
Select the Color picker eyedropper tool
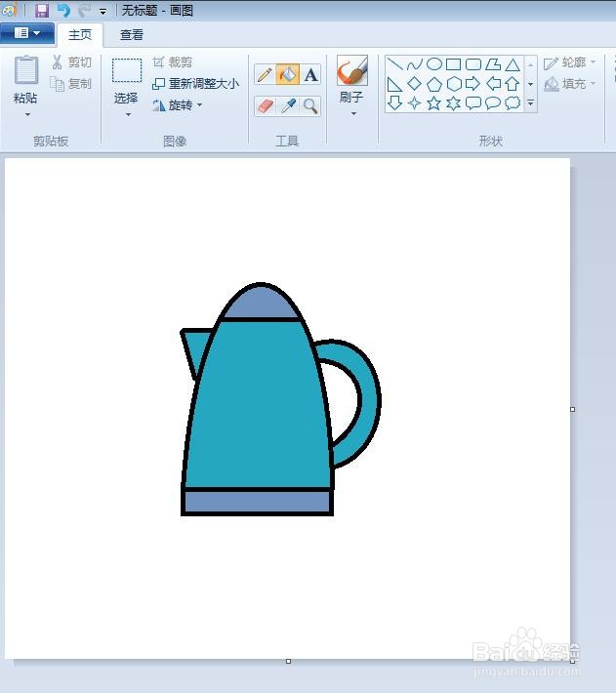[x=288, y=106]
